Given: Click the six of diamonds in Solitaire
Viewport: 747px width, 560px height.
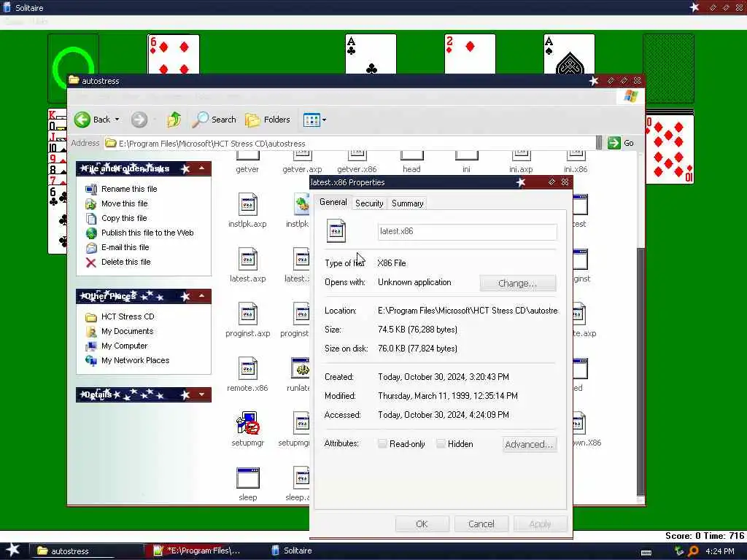Looking at the screenshot, I should (174, 54).
